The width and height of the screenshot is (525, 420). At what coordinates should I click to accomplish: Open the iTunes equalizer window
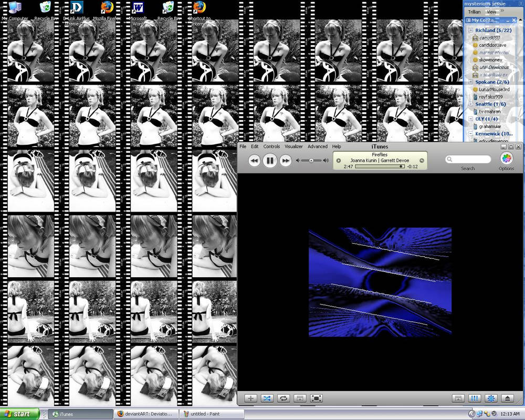[x=475, y=398]
